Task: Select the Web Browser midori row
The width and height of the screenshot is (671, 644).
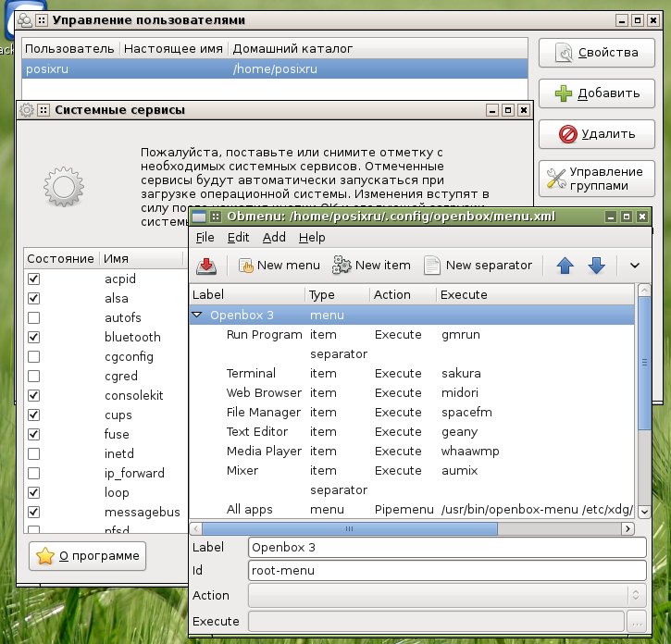Action: (411, 393)
